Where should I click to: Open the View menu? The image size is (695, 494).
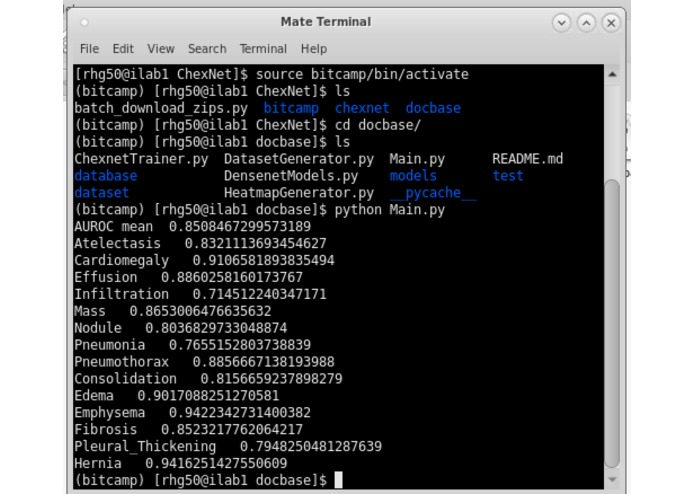[x=160, y=48]
